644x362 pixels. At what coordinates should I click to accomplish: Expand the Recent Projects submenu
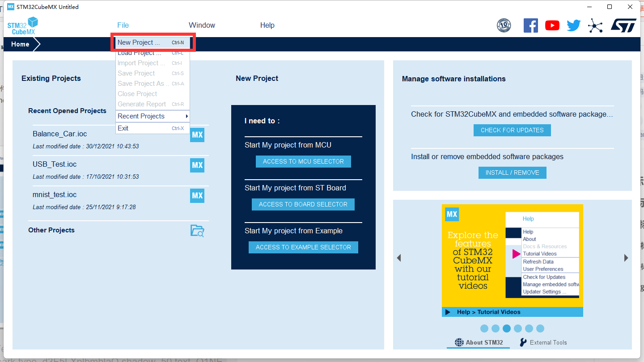click(x=153, y=116)
